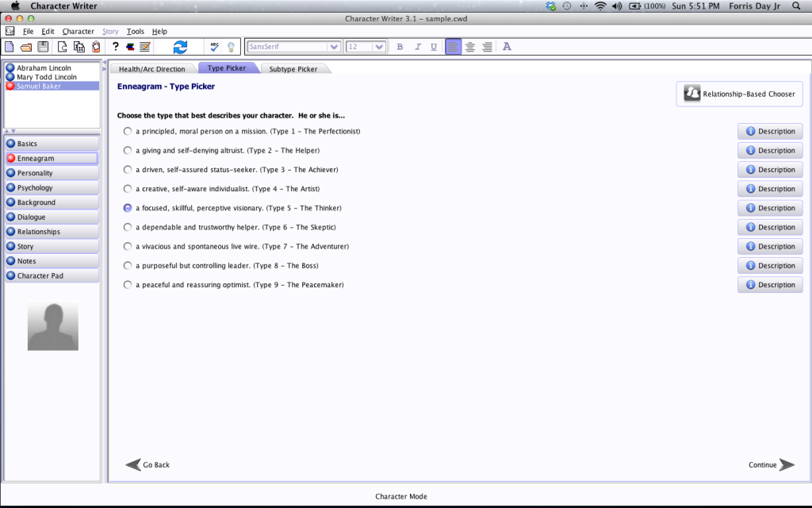Click the light bulb idea icon
The image size is (812, 508).
coord(231,47)
